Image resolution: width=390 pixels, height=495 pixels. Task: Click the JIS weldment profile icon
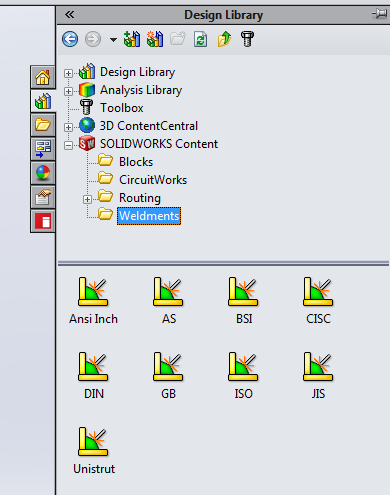(318, 367)
